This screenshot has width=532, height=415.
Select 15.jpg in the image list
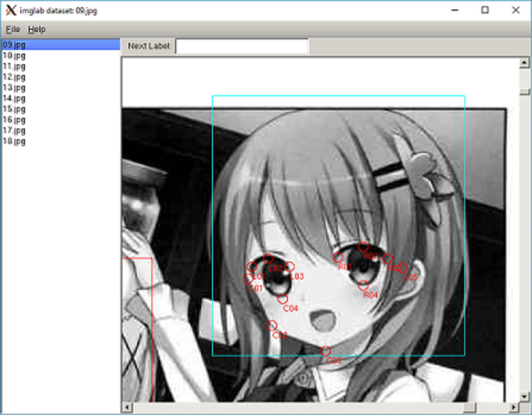click(x=61, y=109)
